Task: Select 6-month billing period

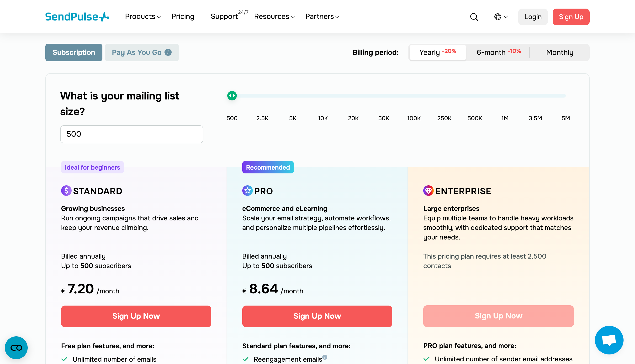Action: [498, 52]
